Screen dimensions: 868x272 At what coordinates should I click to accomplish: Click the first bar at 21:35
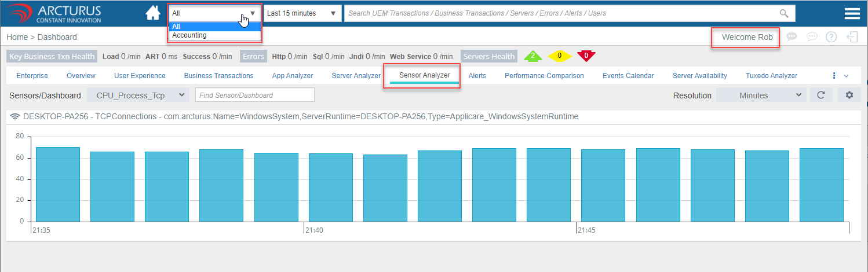57,184
